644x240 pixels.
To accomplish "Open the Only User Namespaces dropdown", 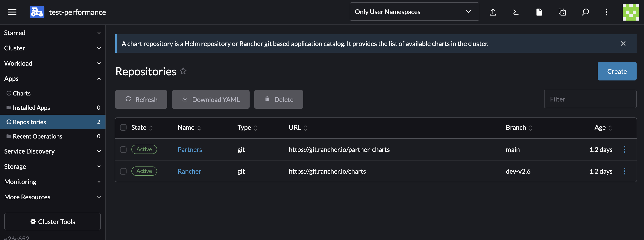I will coord(414,12).
